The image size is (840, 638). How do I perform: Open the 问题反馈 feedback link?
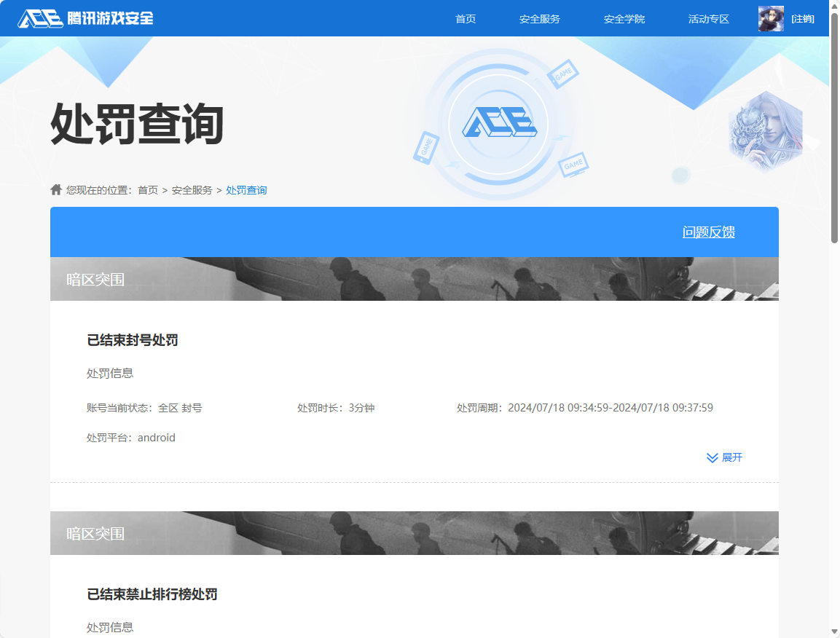pyautogui.click(x=708, y=232)
